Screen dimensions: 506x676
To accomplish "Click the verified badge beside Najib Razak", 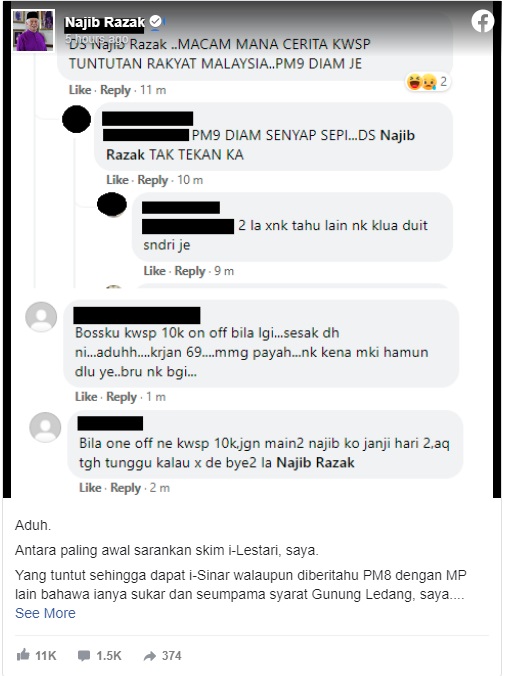I will (155, 21).
